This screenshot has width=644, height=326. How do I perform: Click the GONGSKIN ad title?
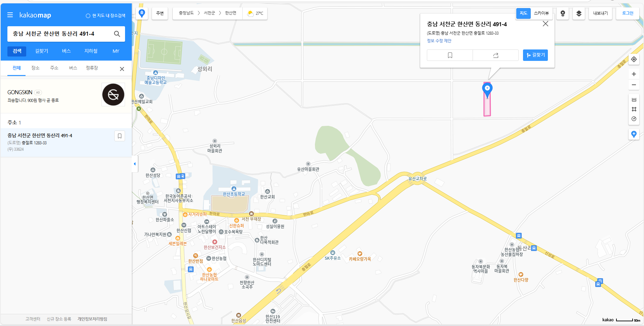tap(20, 93)
